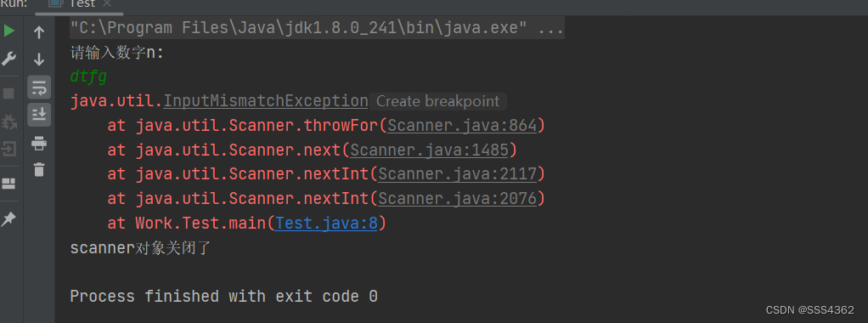
Task: Click the gray Stop process square
Action: (x=8, y=93)
